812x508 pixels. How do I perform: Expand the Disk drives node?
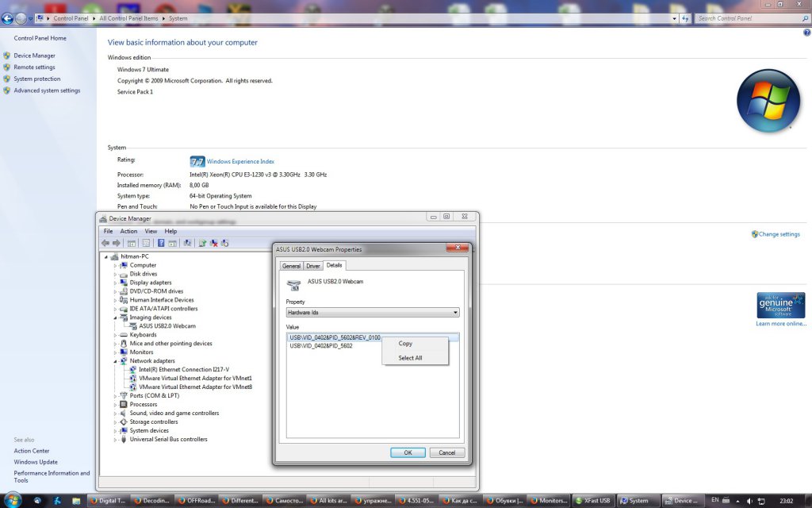[x=115, y=274]
